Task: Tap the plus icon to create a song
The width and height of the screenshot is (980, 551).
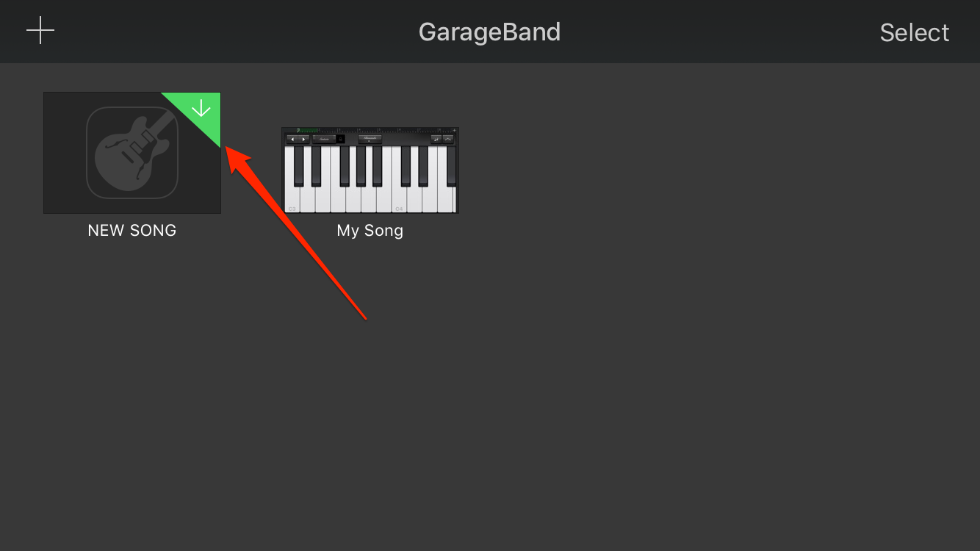Action: (40, 31)
